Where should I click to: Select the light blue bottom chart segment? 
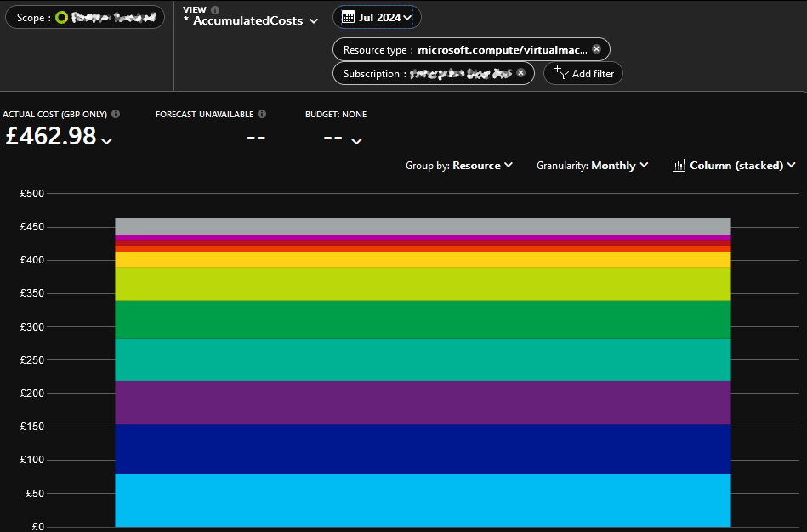point(423,500)
